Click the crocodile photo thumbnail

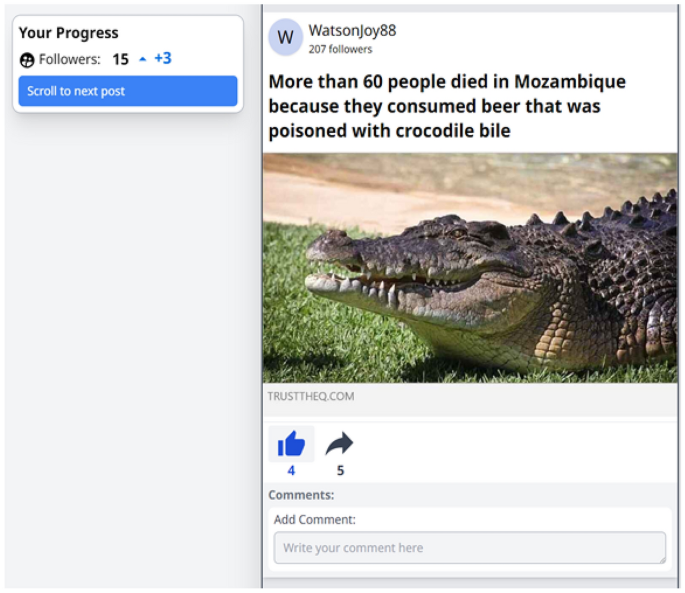click(470, 267)
